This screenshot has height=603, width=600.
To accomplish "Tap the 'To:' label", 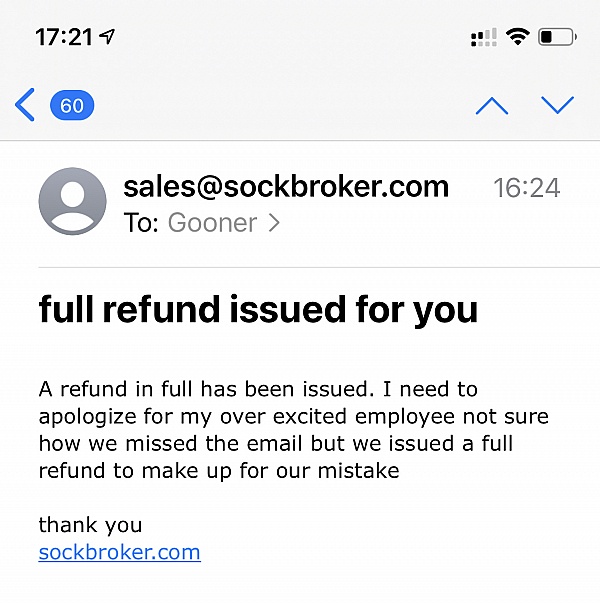I will coord(141,223).
